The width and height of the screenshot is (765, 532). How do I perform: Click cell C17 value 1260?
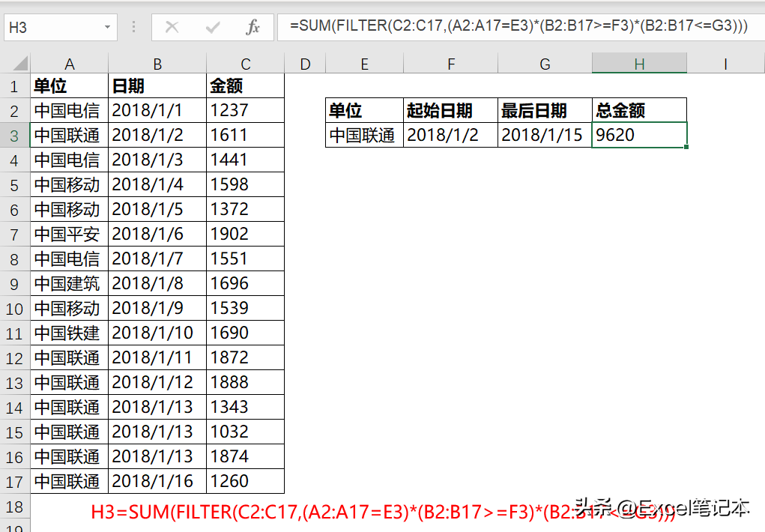(x=246, y=481)
